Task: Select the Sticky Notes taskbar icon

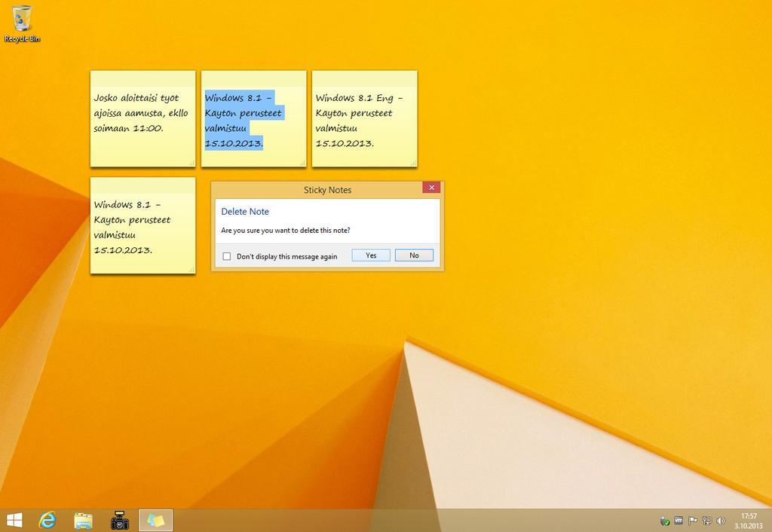Action: click(155, 520)
